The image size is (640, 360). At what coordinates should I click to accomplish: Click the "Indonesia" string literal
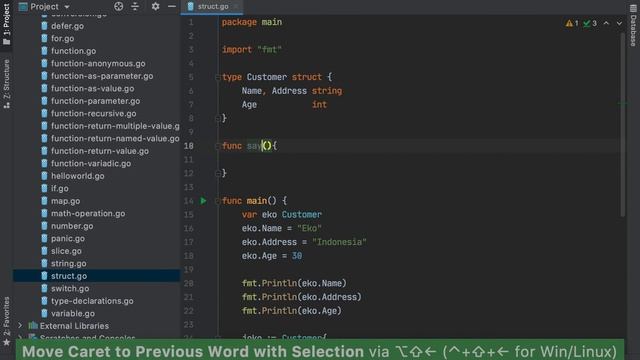pos(339,242)
